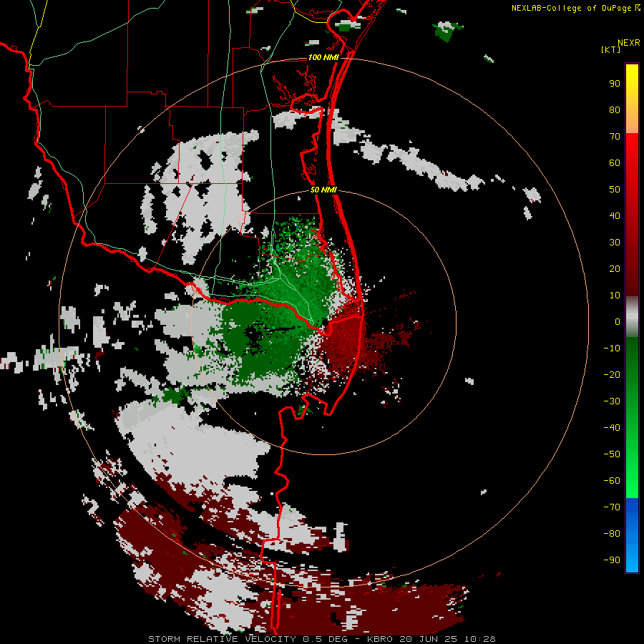The width and height of the screenshot is (644, 644).
Task: Click the NEXR label above the color scale
Action: 628,43
